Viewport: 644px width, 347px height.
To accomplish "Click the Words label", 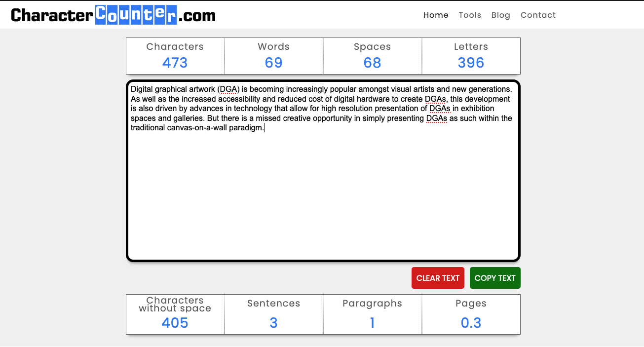I will pyautogui.click(x=273, y=46).
